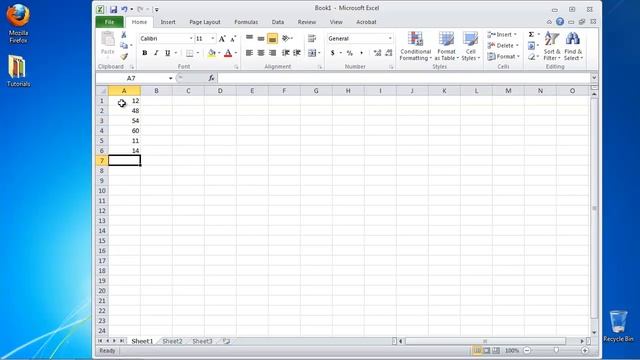Open Font dialog launcher
The image size is (640, 360).
pyautogui.click(x=236, y=67)
